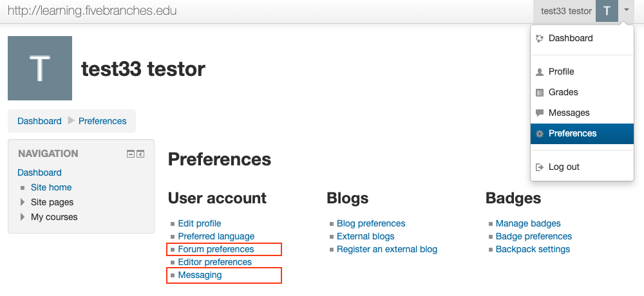The width and height of the screenshot is (644, 296).
Task: Go to Site home in navigation
Action: pyautogui.click(x=52, y=187)
